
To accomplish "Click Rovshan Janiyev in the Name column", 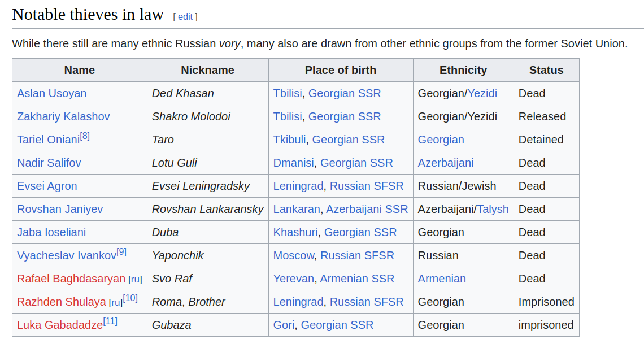I will pyautogui.click(x=60, y=209).
